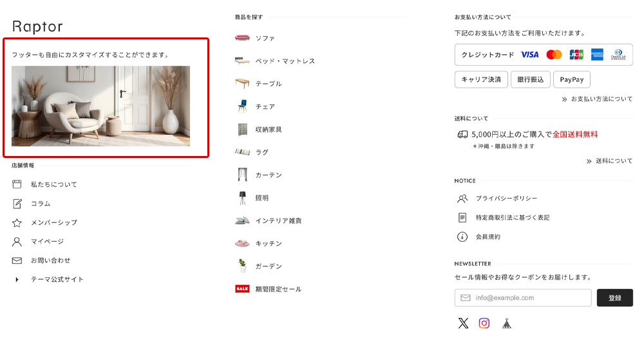Click the floor lamp lighting icon
Viewport: 644px width, 345px height.
tap(242, 198)
